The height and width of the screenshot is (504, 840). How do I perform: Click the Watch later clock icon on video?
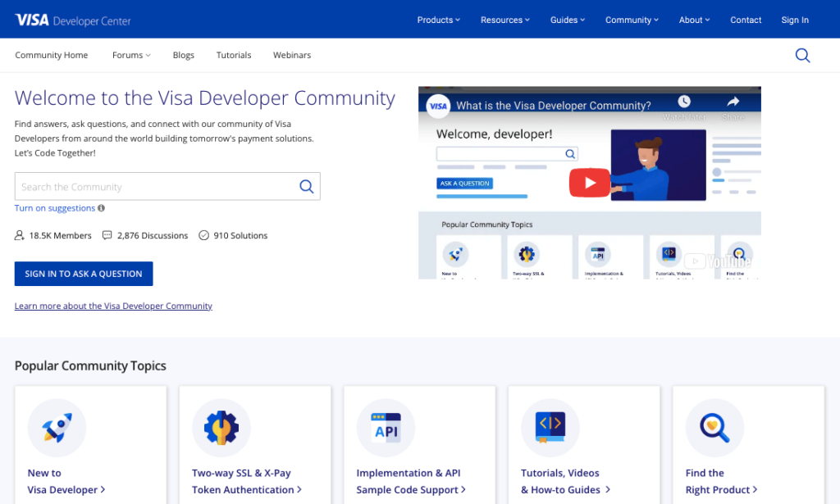click(x=684, y=102)
